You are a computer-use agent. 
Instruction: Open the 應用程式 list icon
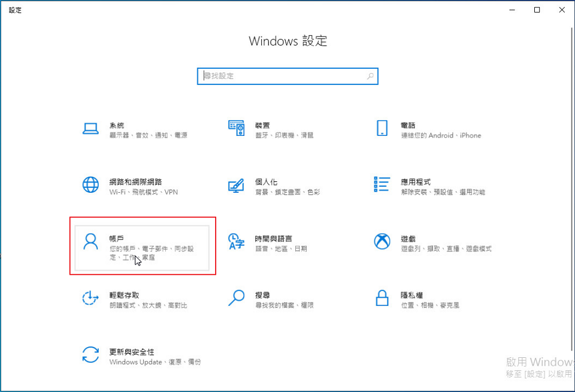click(382, 184)
